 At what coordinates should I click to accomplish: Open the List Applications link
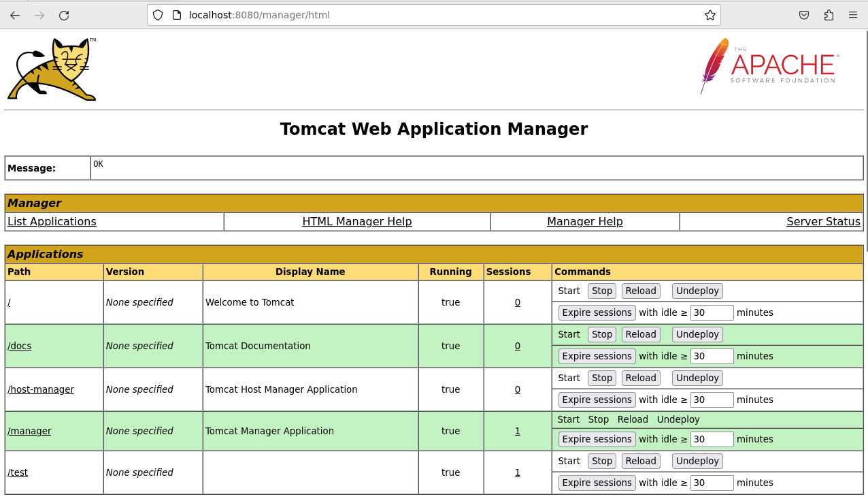52,221
